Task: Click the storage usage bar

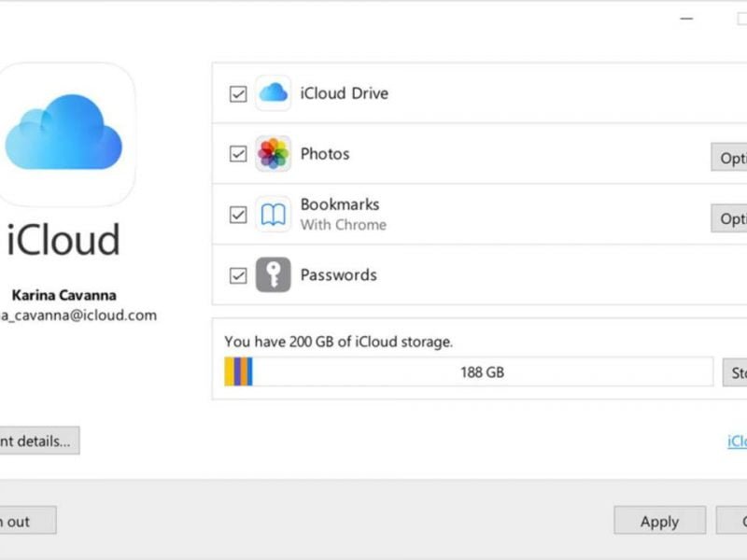Action: (467, 372)
